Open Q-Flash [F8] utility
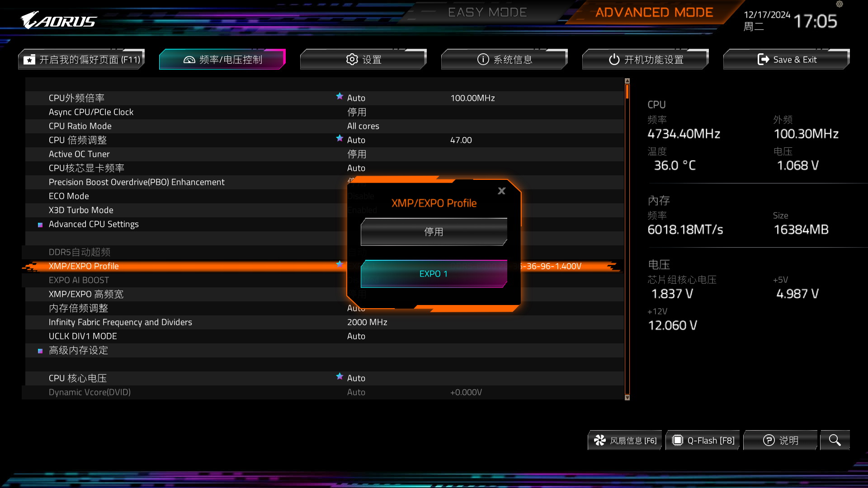Image resolution: width=868 pixels, height=488 pixels. tap(703, 440)
